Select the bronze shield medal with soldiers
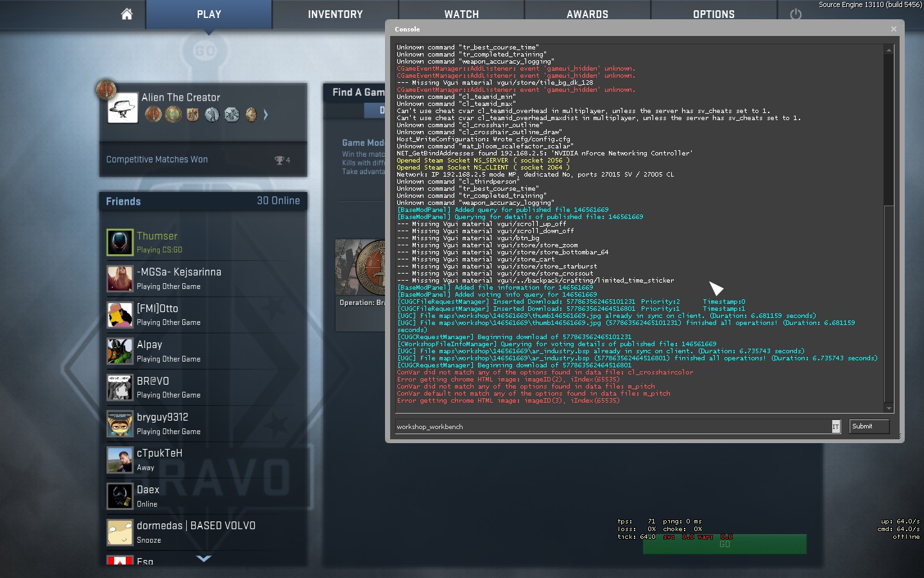The image size is (924, 578). click(x=193, y=114)
